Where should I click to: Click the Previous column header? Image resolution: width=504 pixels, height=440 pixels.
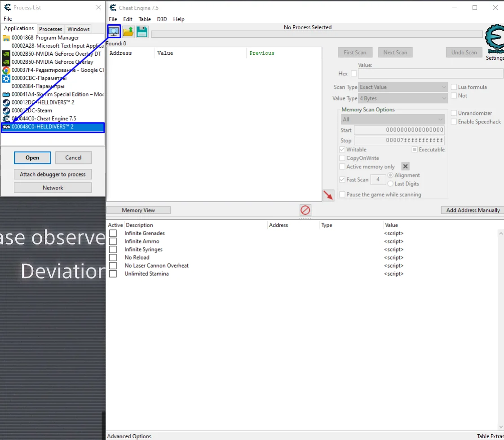tap(261, 53)
